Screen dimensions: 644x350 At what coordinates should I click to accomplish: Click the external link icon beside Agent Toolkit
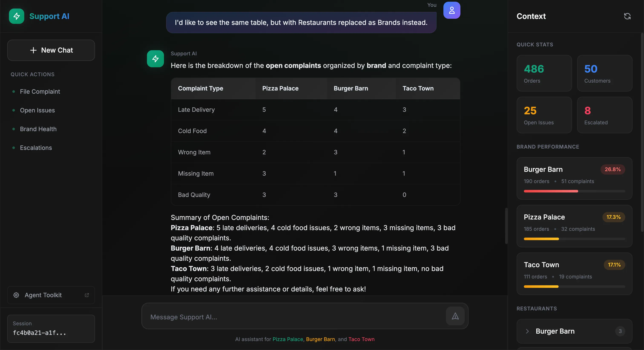tap(87, 295)
